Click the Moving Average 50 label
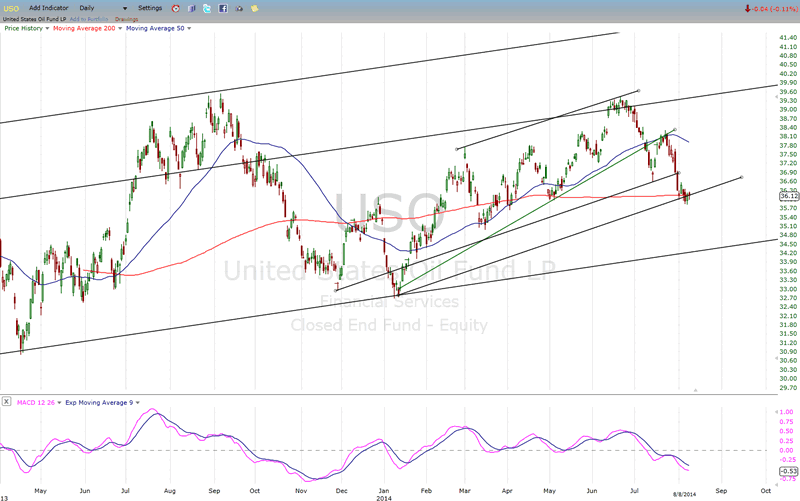 [155, 29]
